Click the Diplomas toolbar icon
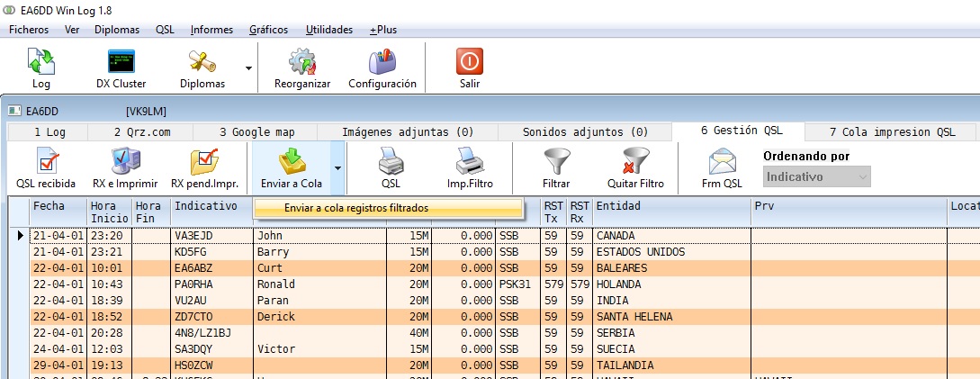This screenshot has width=980, height=379. [202, 68]
